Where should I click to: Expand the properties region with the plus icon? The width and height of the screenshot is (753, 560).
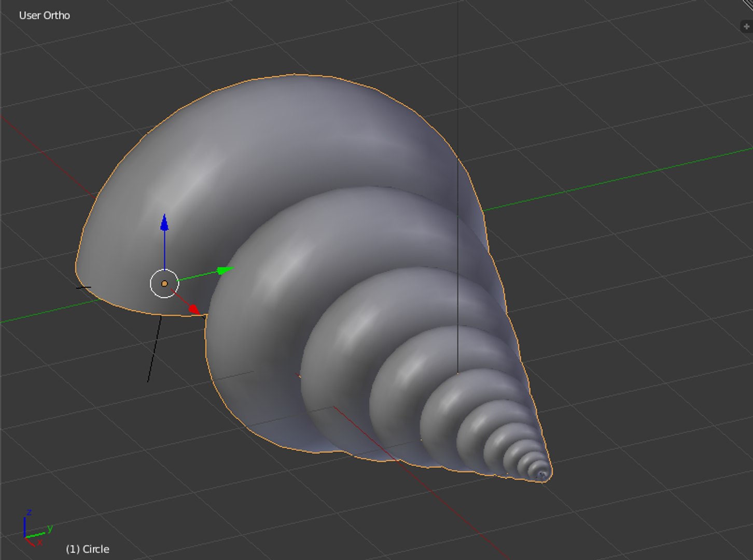click(746, 26)
